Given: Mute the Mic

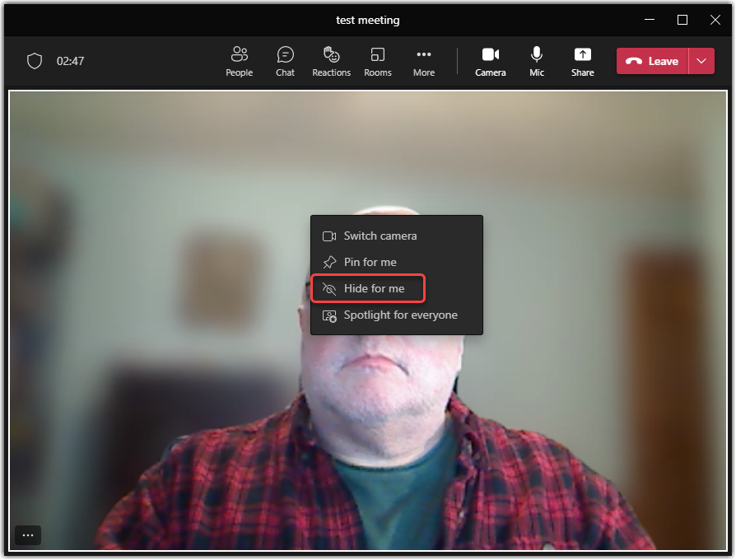Looking at the screenshot, I should tap(537, 61).
